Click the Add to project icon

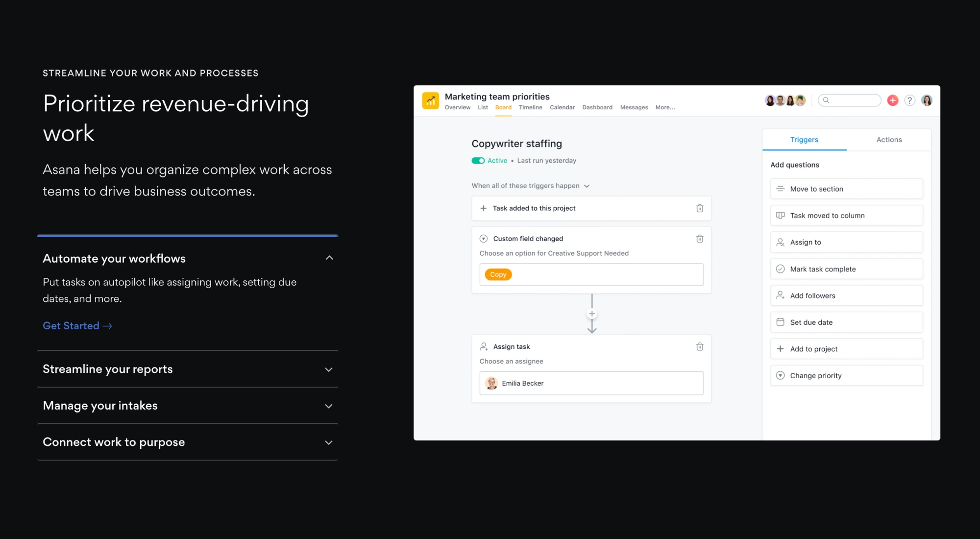(x=780, y=348)
